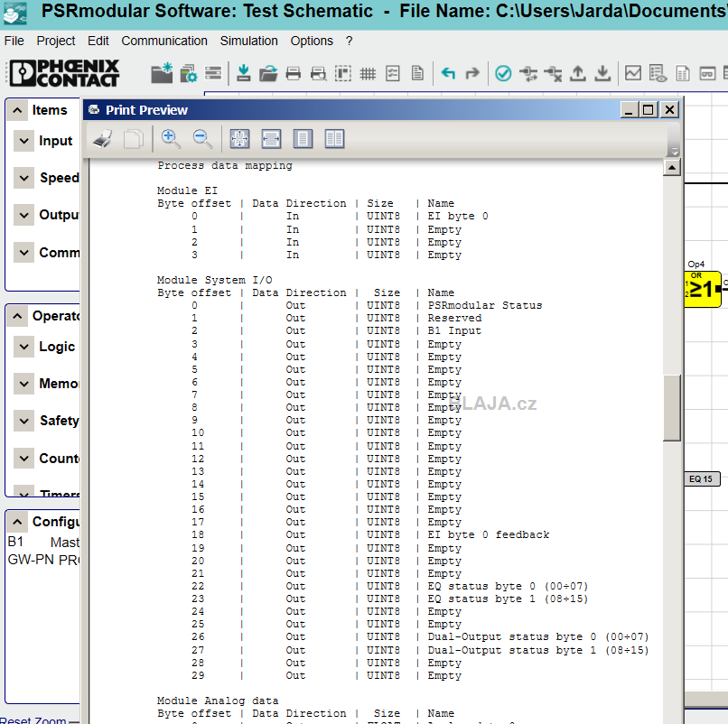Expand the Speed category
The width and height of the screenshot is (728, 724).
click(23, 178)
